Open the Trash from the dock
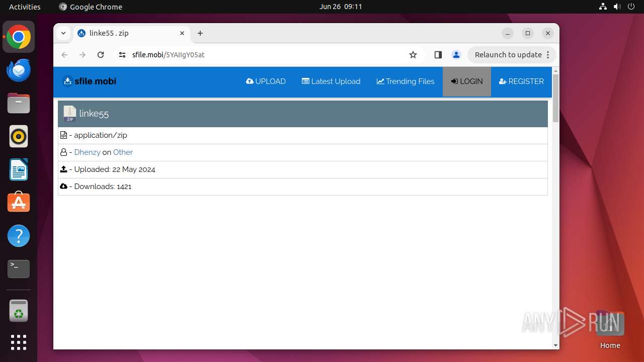This screenshot has height=362, width=644. click(19, 311)
